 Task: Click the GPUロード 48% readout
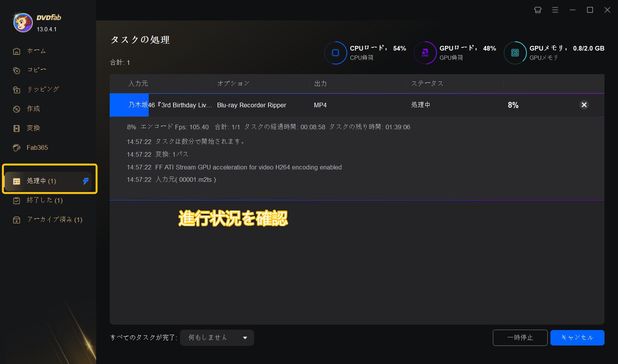[468, 48]
